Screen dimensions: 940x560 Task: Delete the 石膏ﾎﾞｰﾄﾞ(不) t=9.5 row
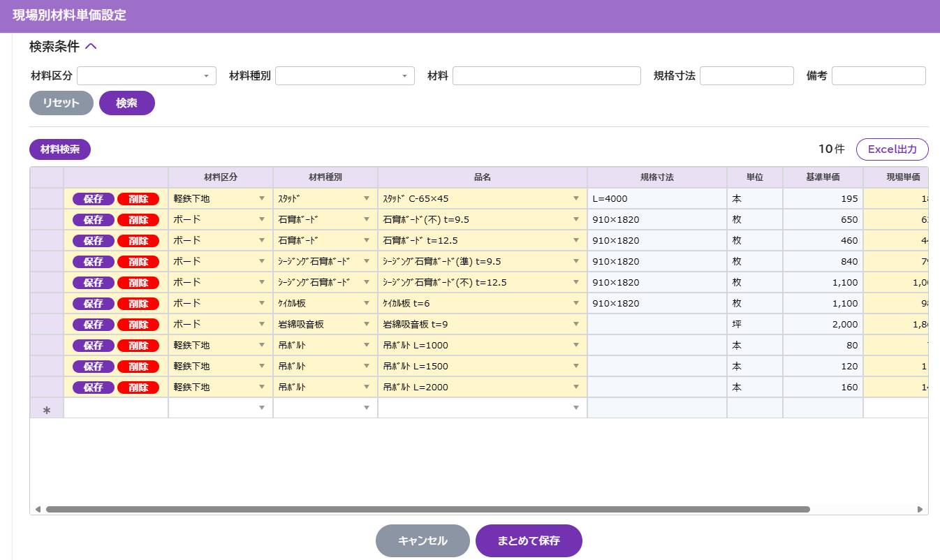pos(138,220)
